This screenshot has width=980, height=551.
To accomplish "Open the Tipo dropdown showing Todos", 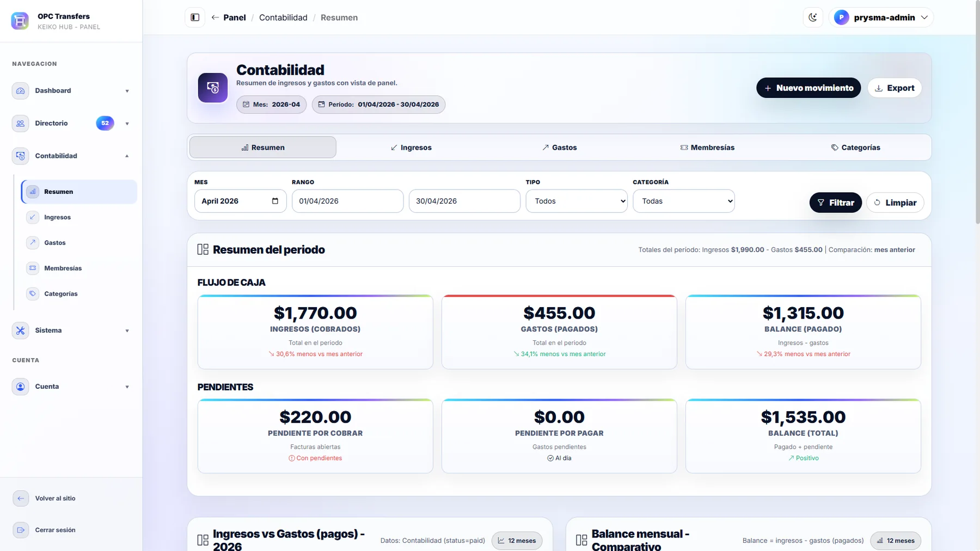I will (577, 201).
